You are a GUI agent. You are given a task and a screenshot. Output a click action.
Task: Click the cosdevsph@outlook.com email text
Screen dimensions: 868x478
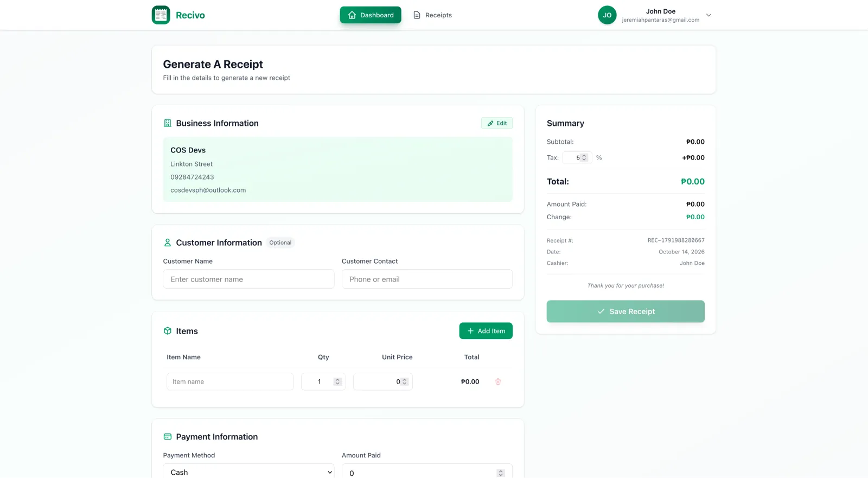coord(208,190)
